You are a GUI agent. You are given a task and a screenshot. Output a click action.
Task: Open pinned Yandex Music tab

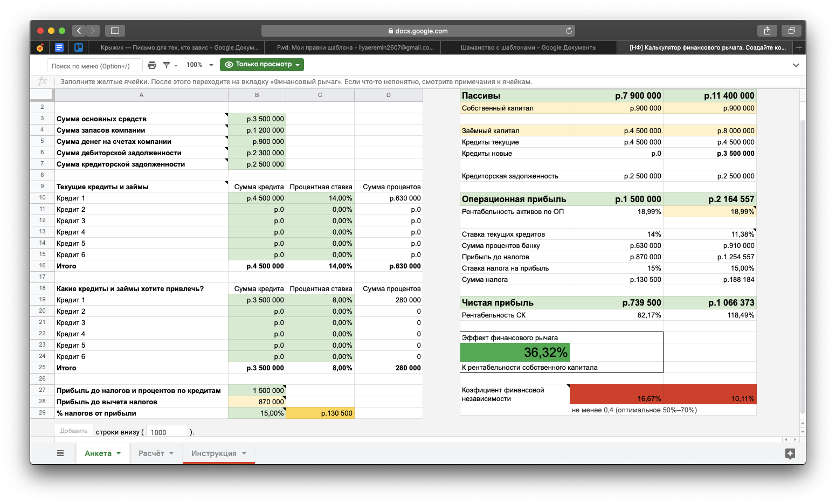tap(40, 47)
